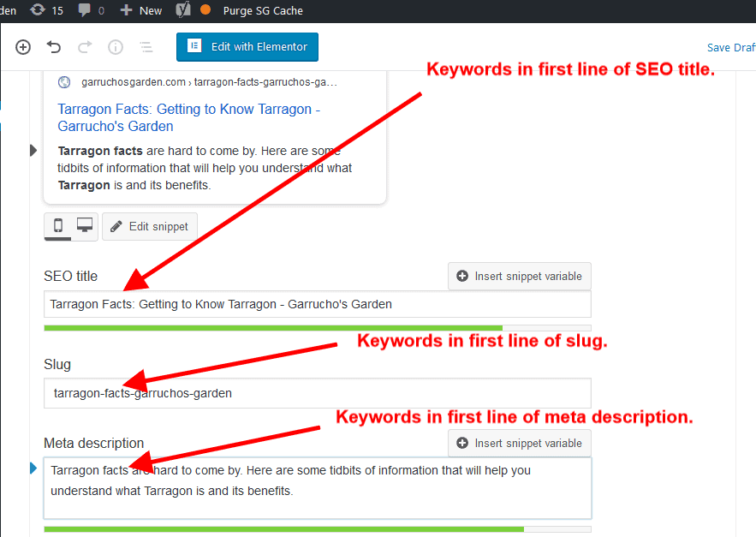This screenshot has width=756, height=537.
Task: Click Purge SG Cache
Action: click(x=263, y=10)
